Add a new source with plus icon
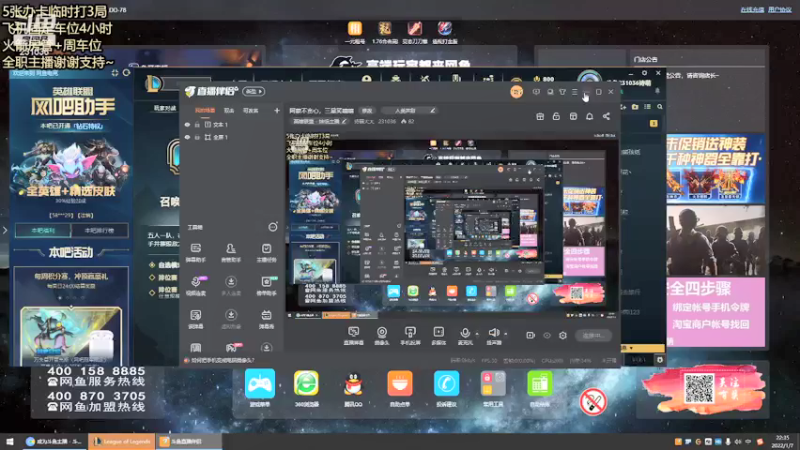 tap(277, 110)
